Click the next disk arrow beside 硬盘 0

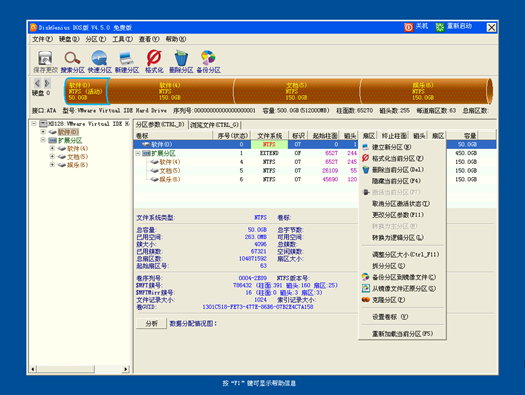(47, 83)
